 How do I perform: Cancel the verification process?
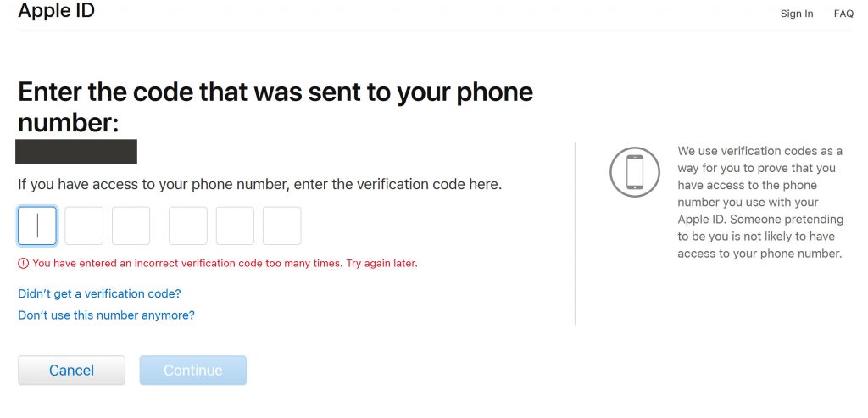(x=71, y=371)
